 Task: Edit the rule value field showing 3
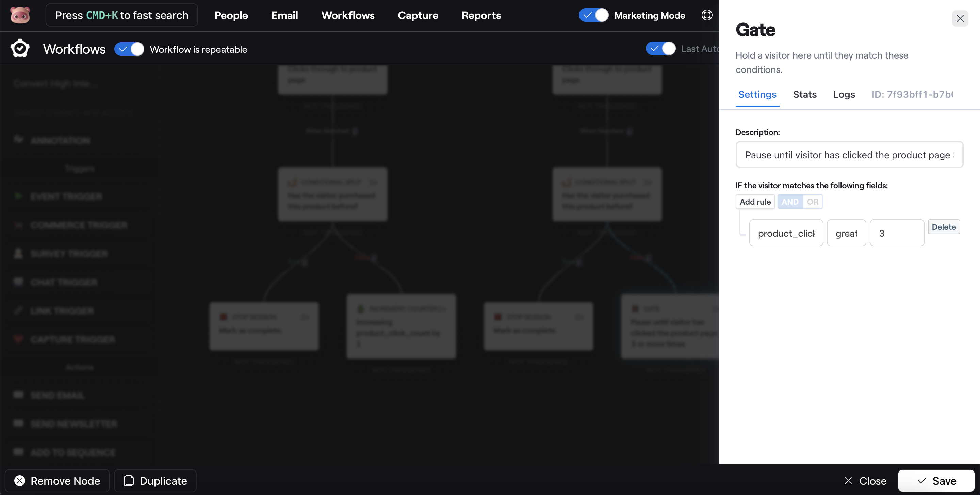pyautogui.click(x=897, y=232)
